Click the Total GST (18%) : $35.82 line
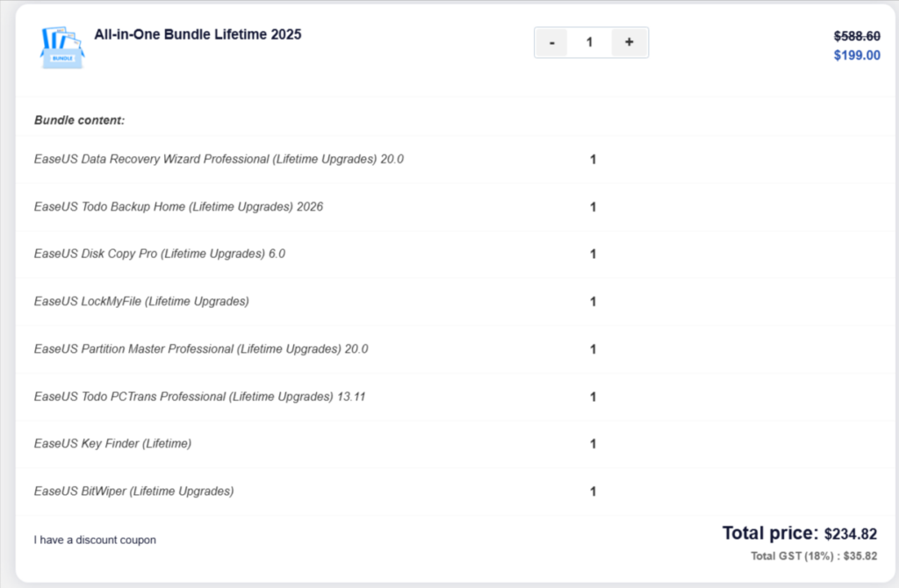 click(x=814, y=556)
